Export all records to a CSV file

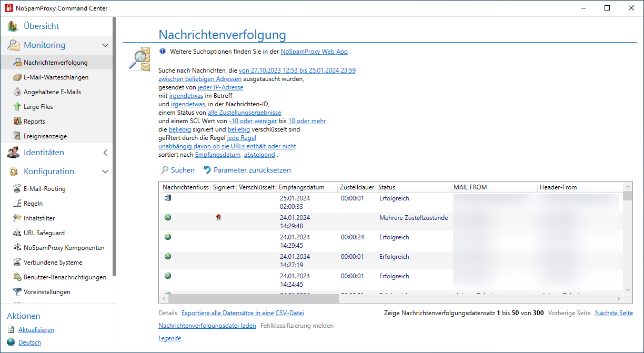243,313
